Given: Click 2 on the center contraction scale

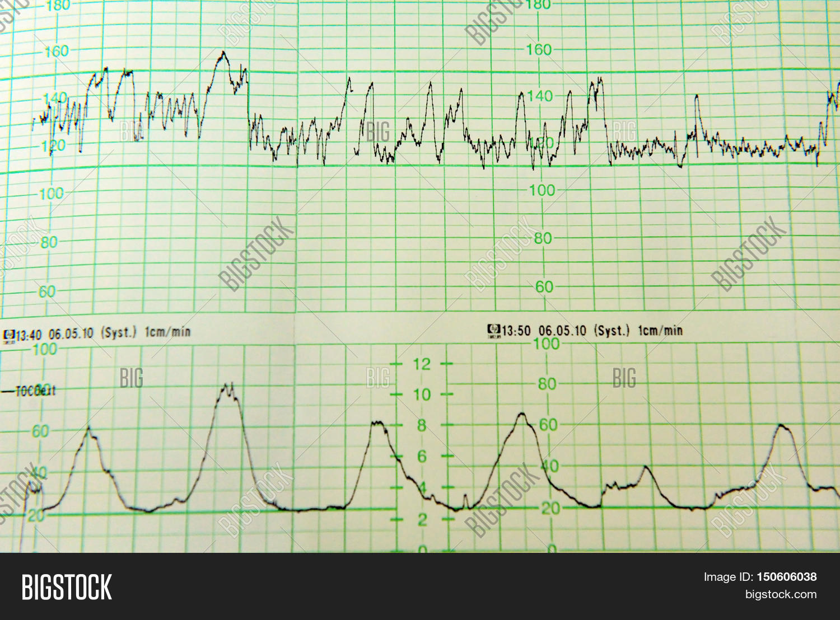Looking at the screenshot, I should [x=422, y=519].
